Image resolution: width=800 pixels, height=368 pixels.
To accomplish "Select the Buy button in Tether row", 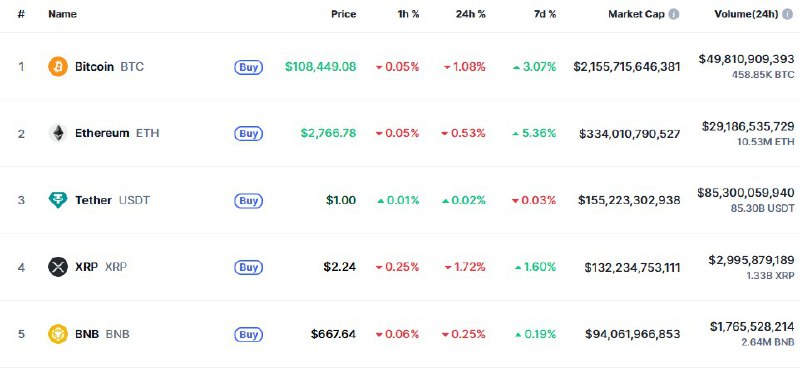I will tap(248, 201).
